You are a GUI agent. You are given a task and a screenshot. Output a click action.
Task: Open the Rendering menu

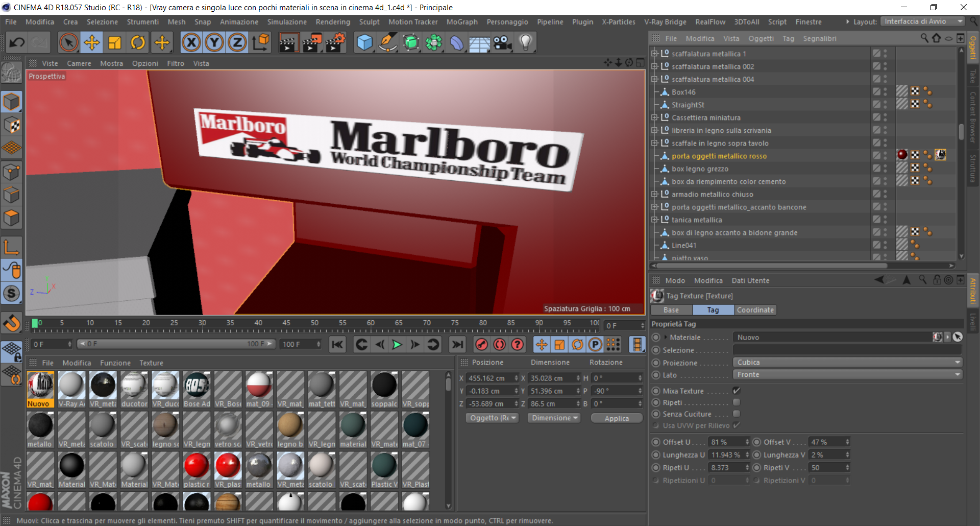tap(333, 22)
